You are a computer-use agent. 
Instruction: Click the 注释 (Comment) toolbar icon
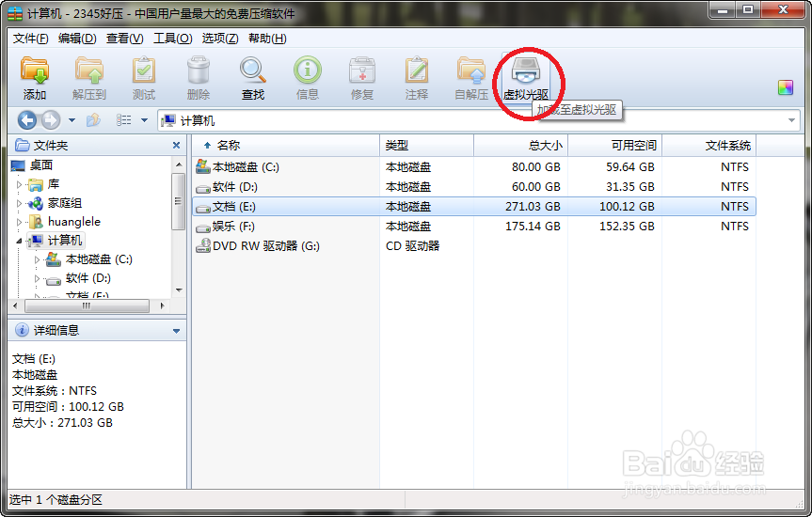point(417,78)
